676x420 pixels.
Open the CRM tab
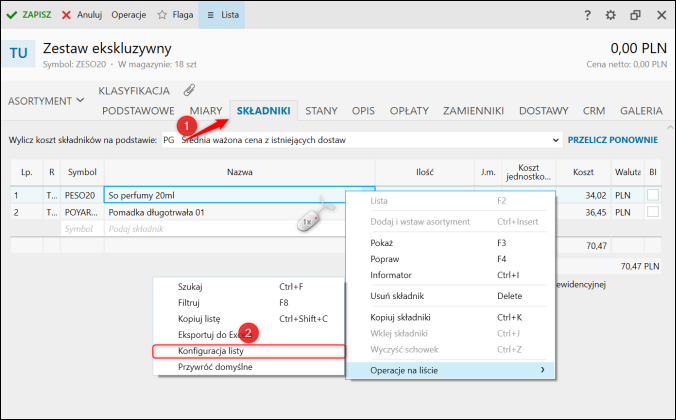coord(594,111)
